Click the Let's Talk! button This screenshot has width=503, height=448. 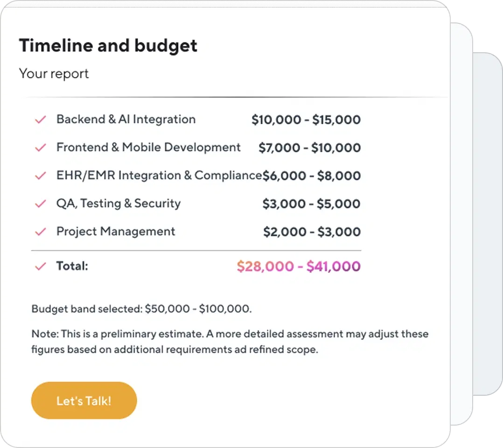point(84,400)
